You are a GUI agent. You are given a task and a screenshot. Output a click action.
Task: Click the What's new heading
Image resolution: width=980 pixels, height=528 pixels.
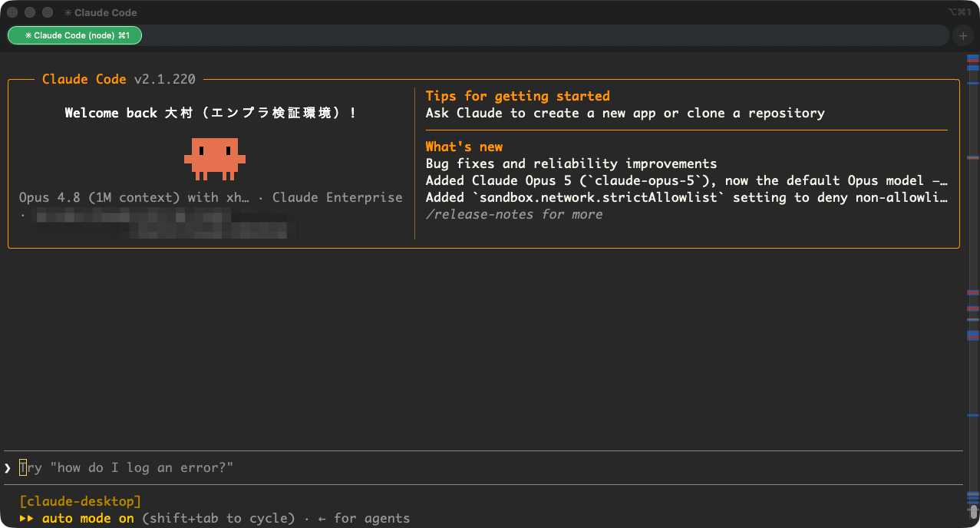tap(464, 147)
